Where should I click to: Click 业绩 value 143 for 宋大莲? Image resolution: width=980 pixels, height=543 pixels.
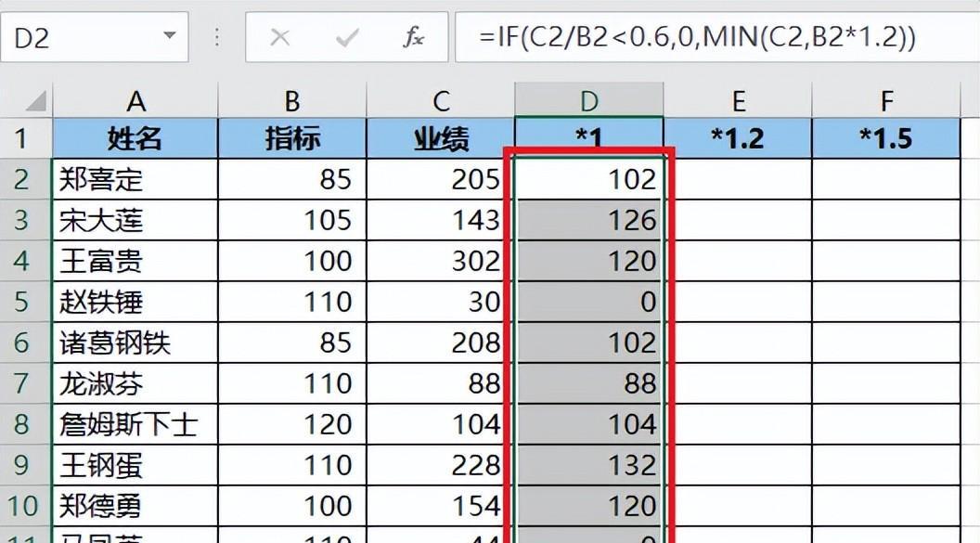pyautogui.click(x=441, y=220)
